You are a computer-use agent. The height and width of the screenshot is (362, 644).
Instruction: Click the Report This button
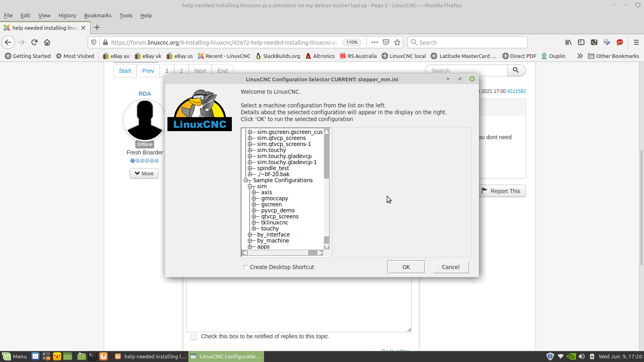point(502,191)
